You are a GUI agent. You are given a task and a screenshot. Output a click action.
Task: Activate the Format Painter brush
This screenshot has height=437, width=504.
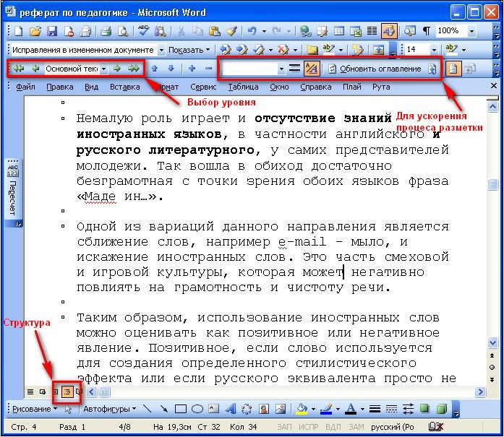[231, 31]
